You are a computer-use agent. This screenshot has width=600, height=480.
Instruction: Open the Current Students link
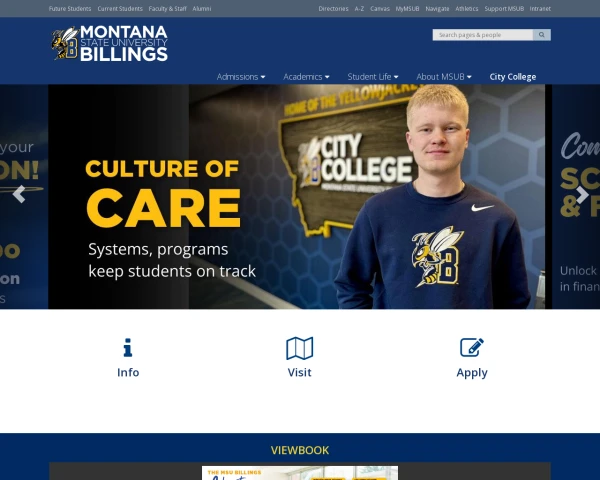pos(120,8)
